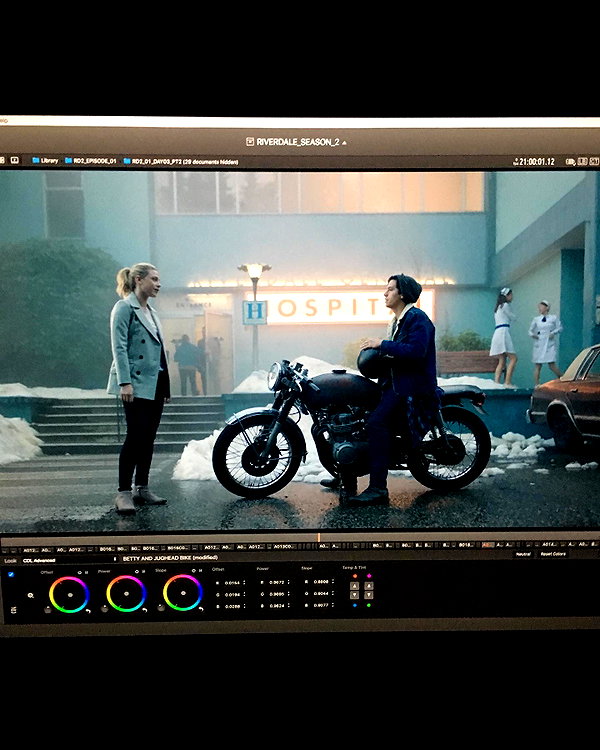
Task: Select the RD2_01_DAY03_PT2 folder in the breadcrumb
Action: (181, 162)
